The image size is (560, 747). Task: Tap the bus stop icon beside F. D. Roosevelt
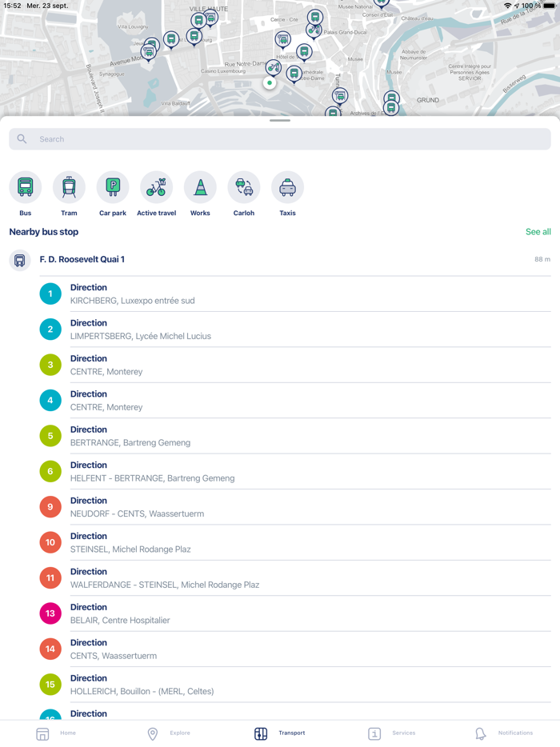click(19, 261)
